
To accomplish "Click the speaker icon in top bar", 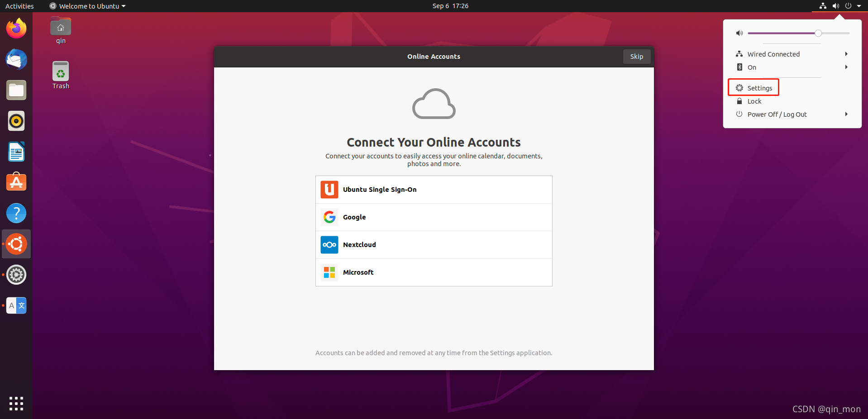I will click(836, 6).
